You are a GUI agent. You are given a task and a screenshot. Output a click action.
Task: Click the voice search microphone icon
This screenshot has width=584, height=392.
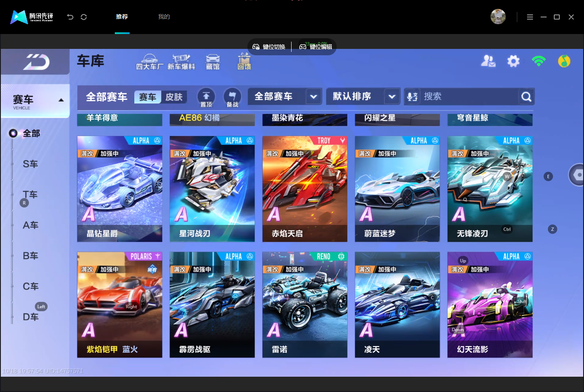[x=412, y=97]
